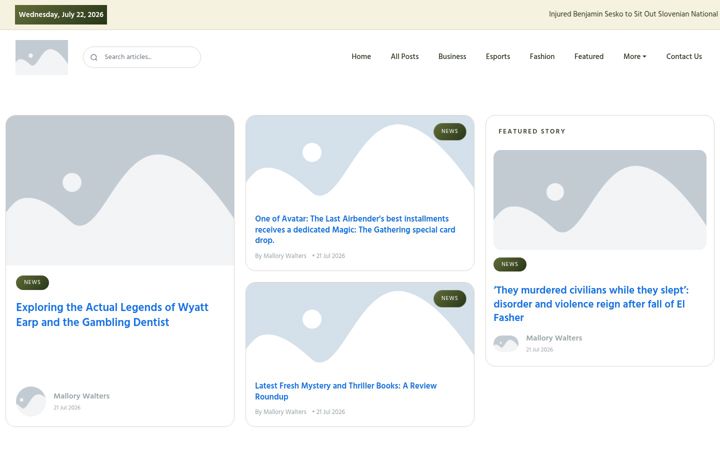Click NEWS badge on Mystery and Thriller card

pyautogui.click(x=450, y=298)
